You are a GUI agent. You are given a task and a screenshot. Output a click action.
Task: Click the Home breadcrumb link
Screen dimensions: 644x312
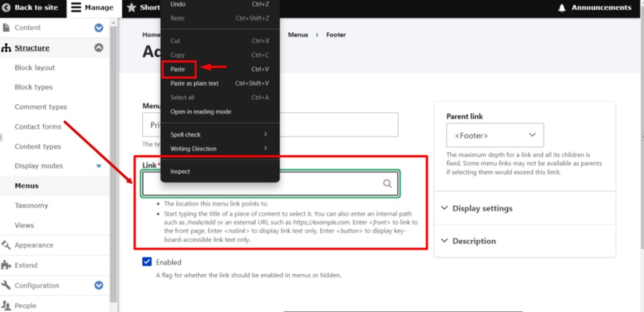pyautogui.click(x=151, y=35)
